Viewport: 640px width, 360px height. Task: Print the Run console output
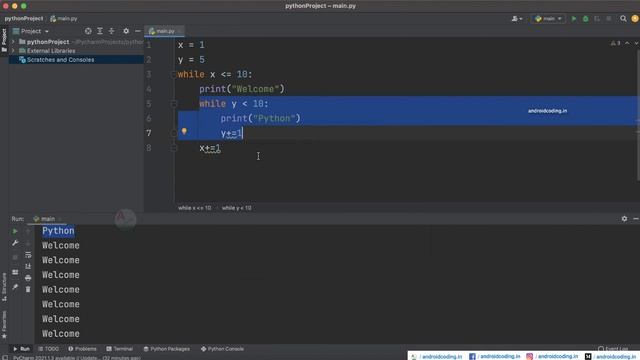28,278
